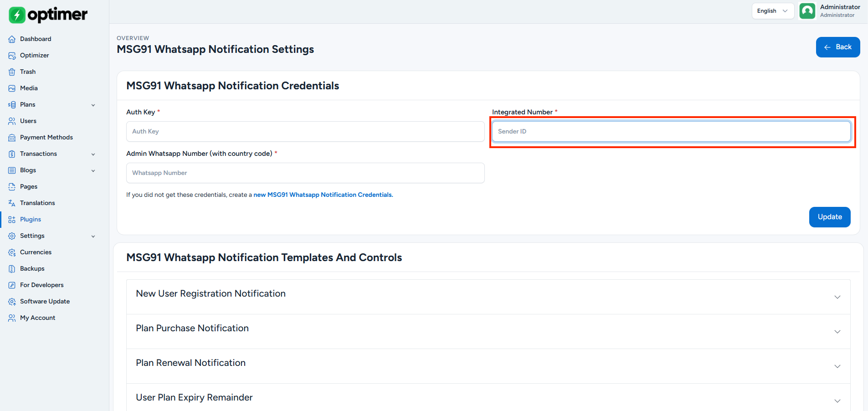
Task: Expand the Blogs submenu chevron
Action: click(93, 171)
